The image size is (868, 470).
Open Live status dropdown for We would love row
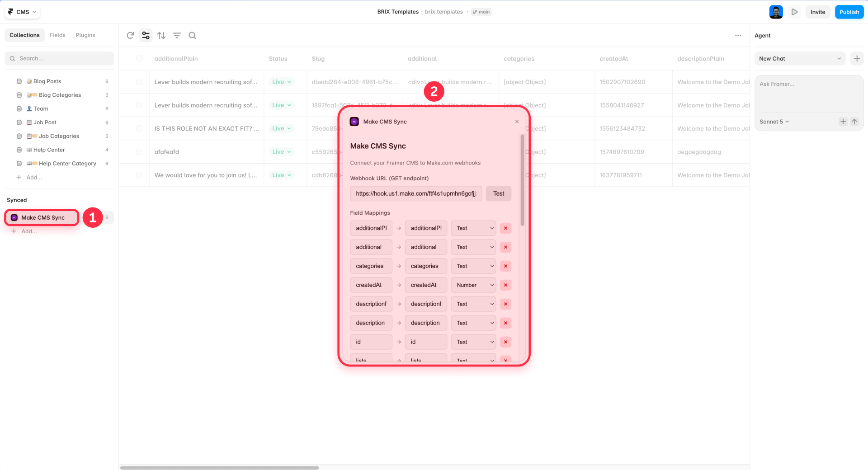(x=281, y=175)
